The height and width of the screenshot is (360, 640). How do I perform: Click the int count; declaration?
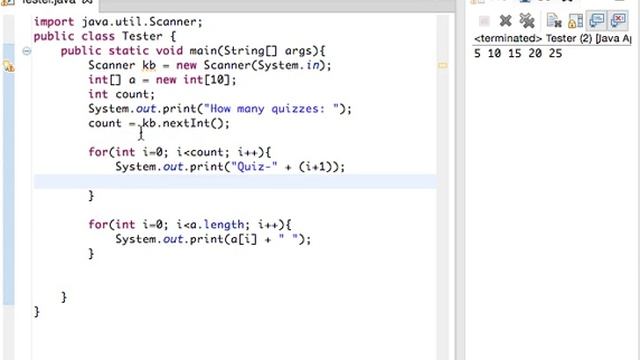[122, 94]
